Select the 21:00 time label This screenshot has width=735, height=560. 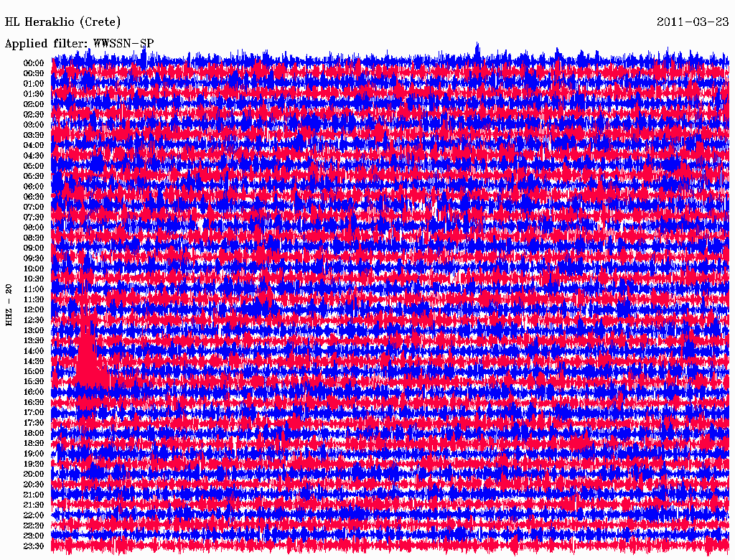tap(34, 495)
